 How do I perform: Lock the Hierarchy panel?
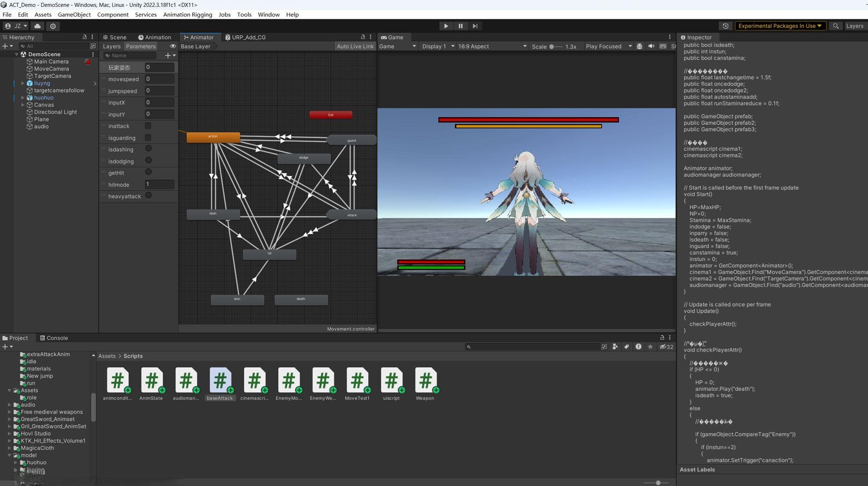85,37
